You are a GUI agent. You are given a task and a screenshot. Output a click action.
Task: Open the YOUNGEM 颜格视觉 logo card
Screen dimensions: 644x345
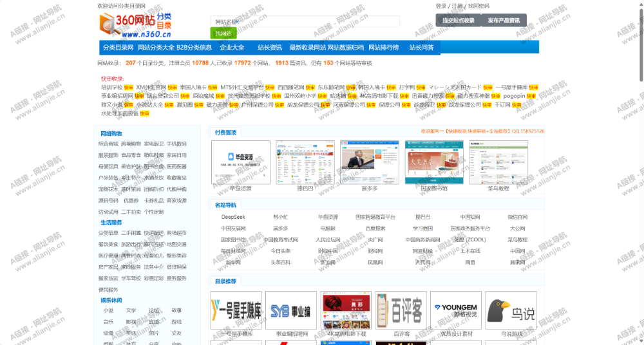(456, 310)
